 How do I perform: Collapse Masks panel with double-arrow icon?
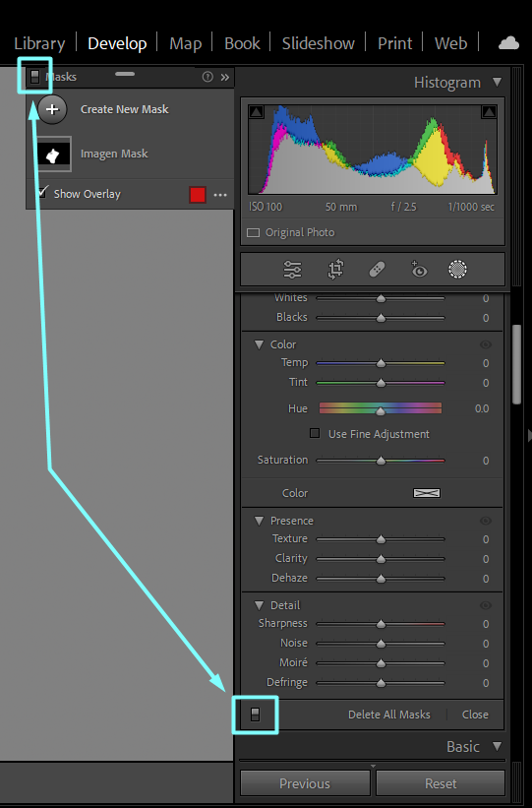tap(225, 78)
